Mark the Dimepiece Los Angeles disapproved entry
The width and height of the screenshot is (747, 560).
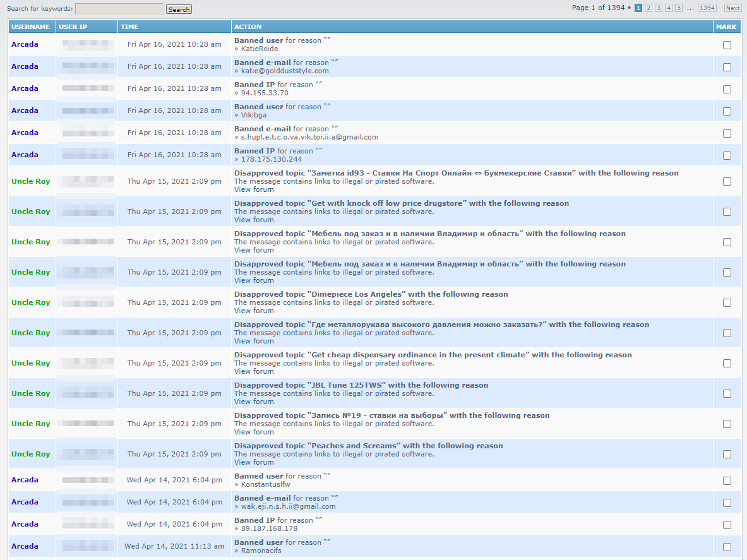tap(727, 303)
